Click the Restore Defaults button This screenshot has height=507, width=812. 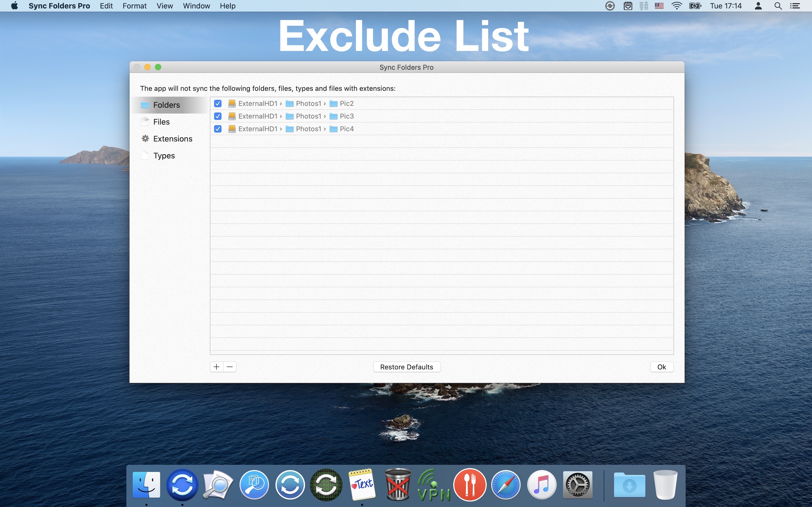pos(406,367)
